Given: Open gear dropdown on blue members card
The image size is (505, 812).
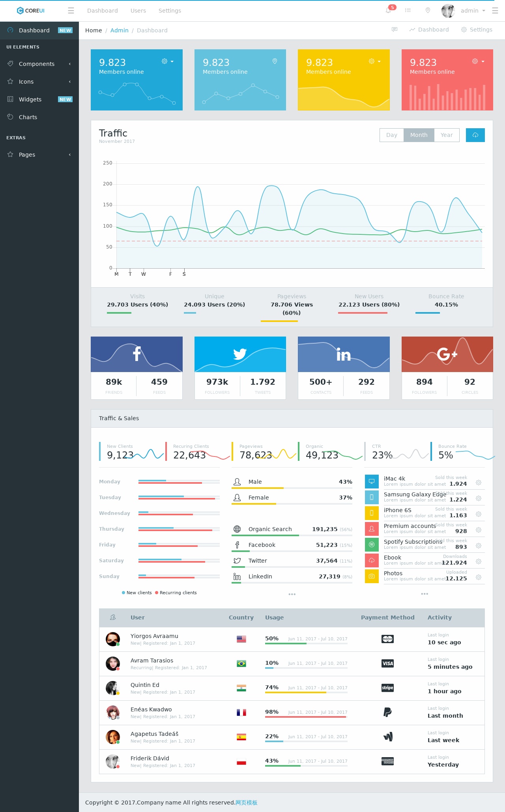Looking at the screenshot, I should click(x=167, y=61).
